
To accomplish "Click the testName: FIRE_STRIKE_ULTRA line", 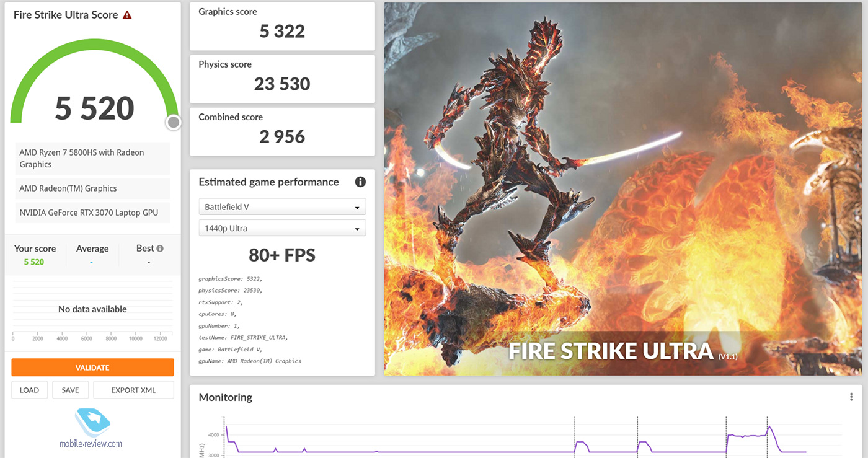I will click(243, 337).
